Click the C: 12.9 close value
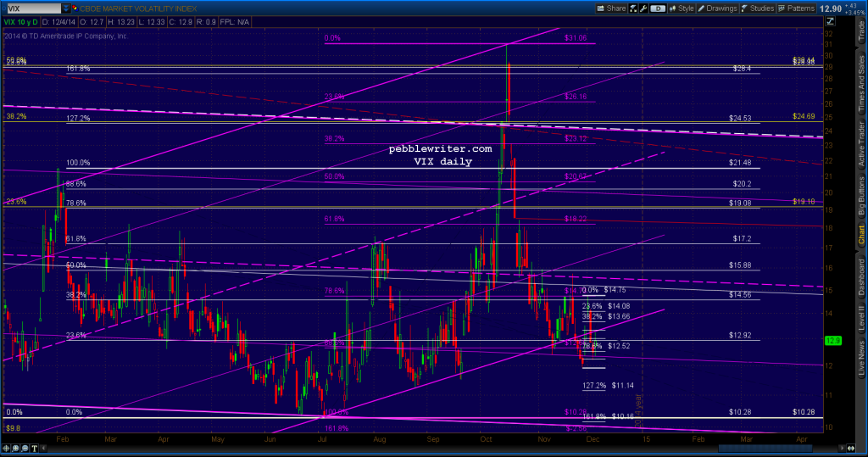The width and height of the screenshot is (868, 457). 181,22
